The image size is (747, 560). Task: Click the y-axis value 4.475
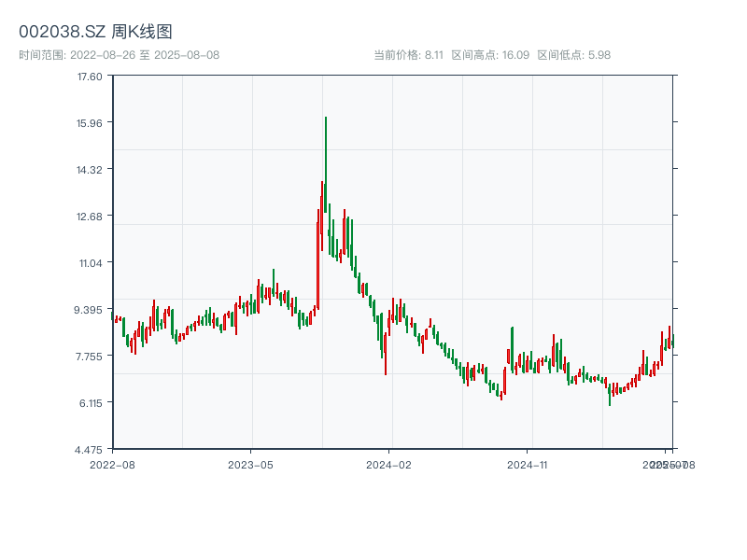coord(89,450)
